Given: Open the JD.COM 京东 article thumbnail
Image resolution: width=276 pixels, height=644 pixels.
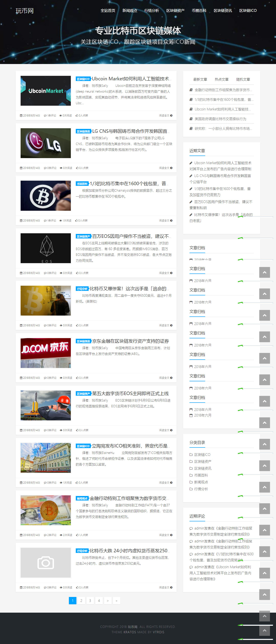Looking at the screenshot, I should tap(46, 353).
